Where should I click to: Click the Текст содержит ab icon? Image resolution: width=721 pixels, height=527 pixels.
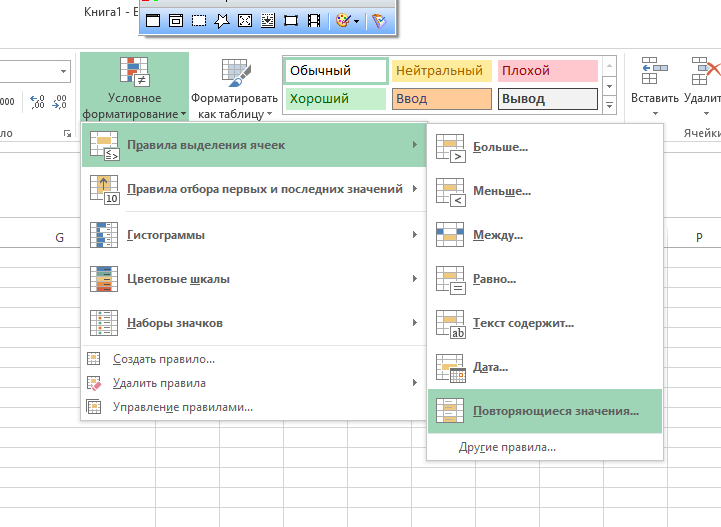tap(451, 324)
